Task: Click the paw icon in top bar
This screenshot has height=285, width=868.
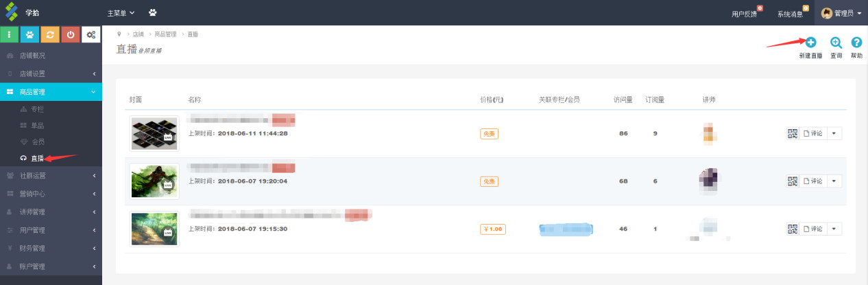Action: [152, 12]
